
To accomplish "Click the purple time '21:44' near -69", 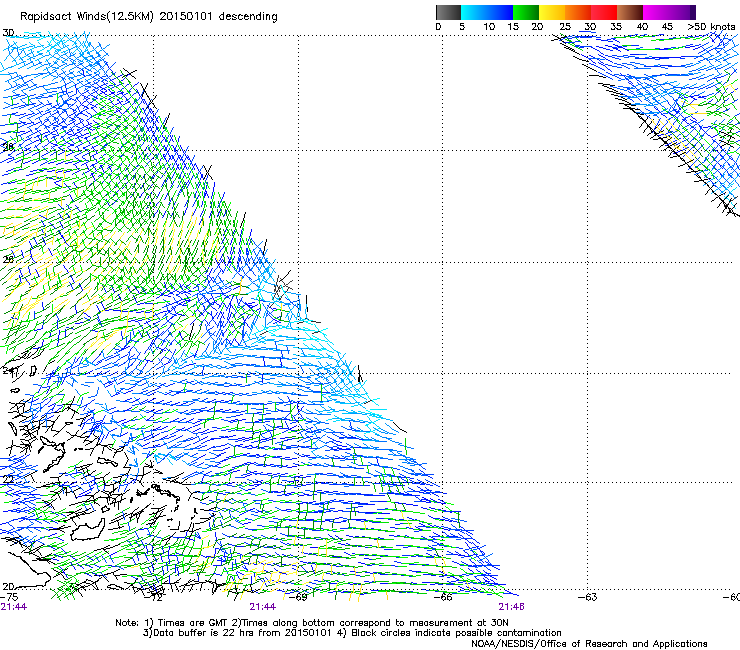I will pyautogui.click(x=263, y=607).
